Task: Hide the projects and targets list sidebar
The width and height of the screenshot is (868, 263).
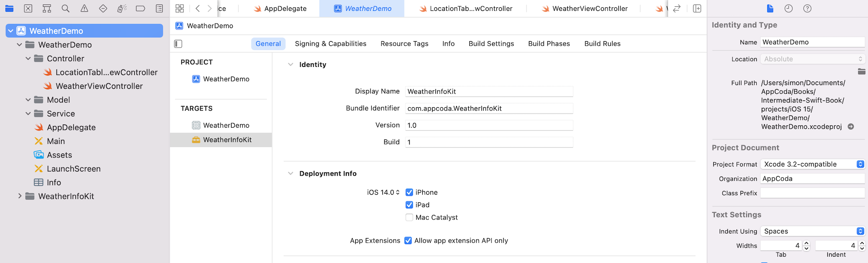Action: [x=178, y=44]
